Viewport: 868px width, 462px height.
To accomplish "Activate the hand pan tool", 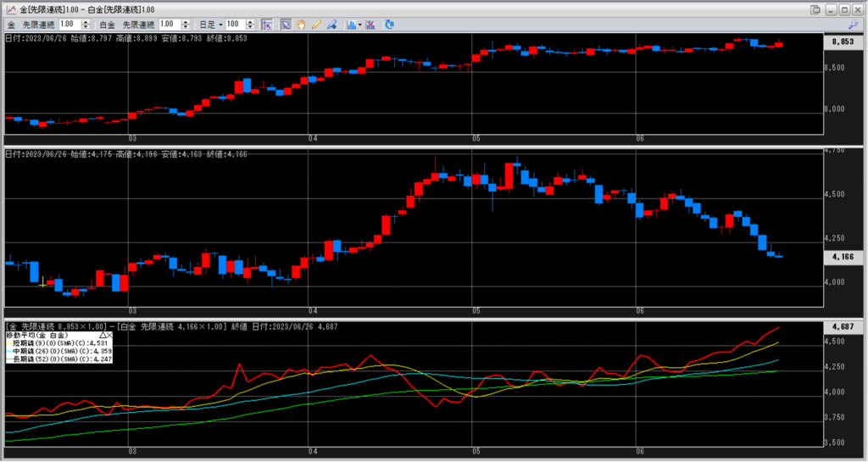I will coord(301,25).
